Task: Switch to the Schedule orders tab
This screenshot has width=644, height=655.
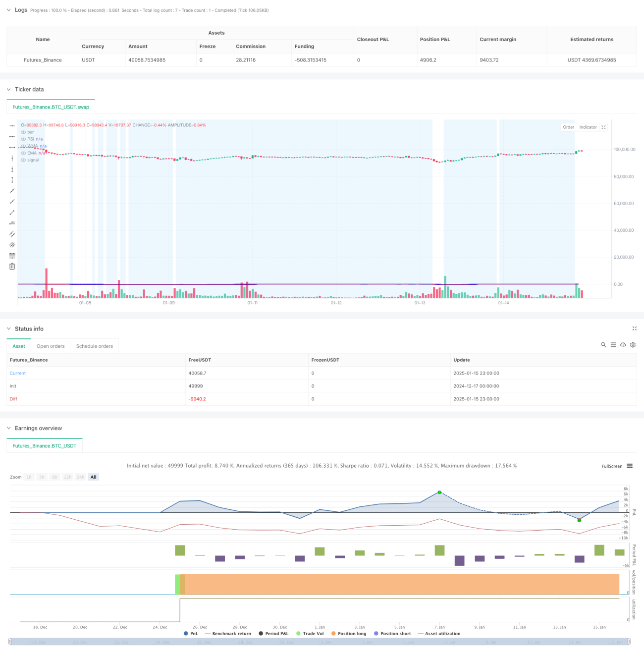Action: tap(95, 346)
